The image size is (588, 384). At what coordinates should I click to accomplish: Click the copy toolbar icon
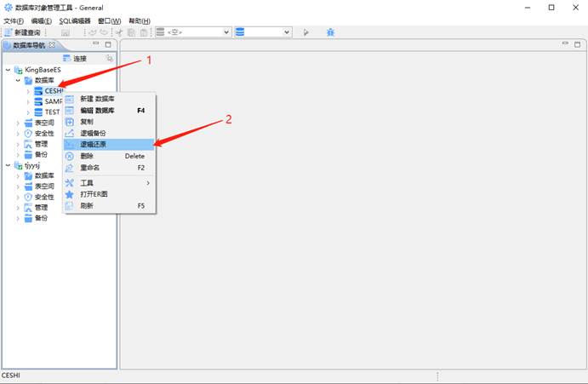coord(131,32)
